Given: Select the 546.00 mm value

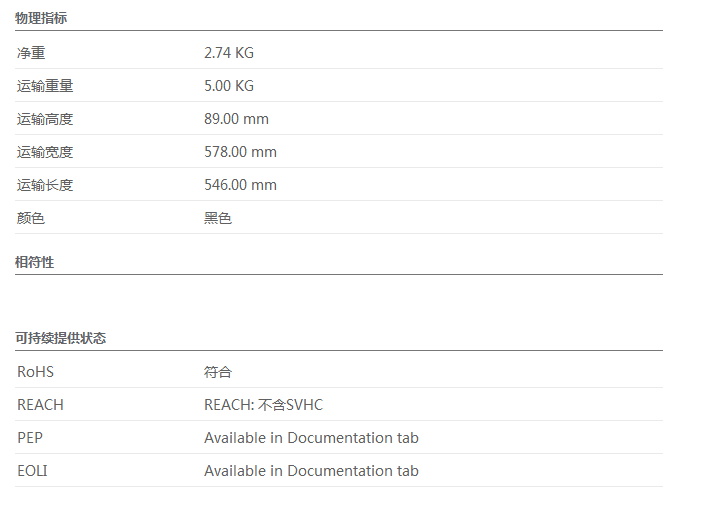Looking at the screenshot, I should [x=240, y=185].
